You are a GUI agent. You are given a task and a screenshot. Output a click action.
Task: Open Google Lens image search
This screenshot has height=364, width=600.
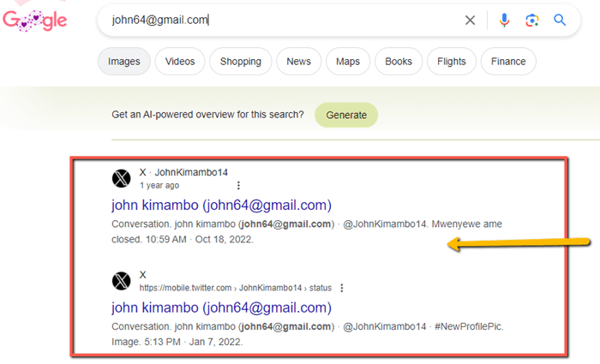coord(532,21)
